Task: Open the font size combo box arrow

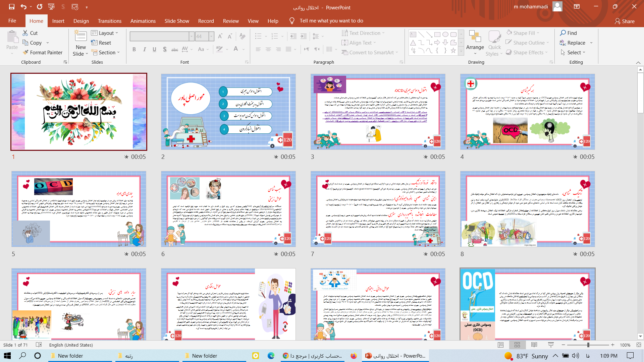Action: tap(211, 36)
